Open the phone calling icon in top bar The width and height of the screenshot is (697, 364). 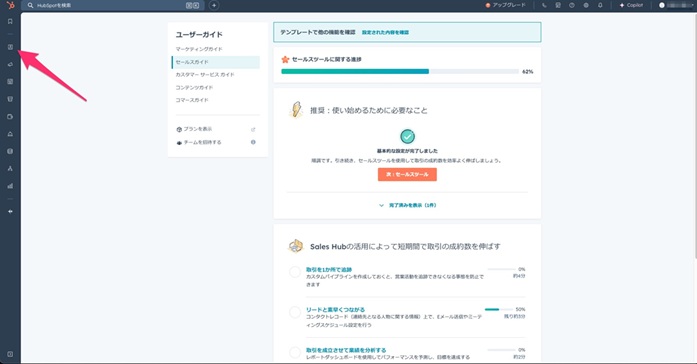[544, 5]
